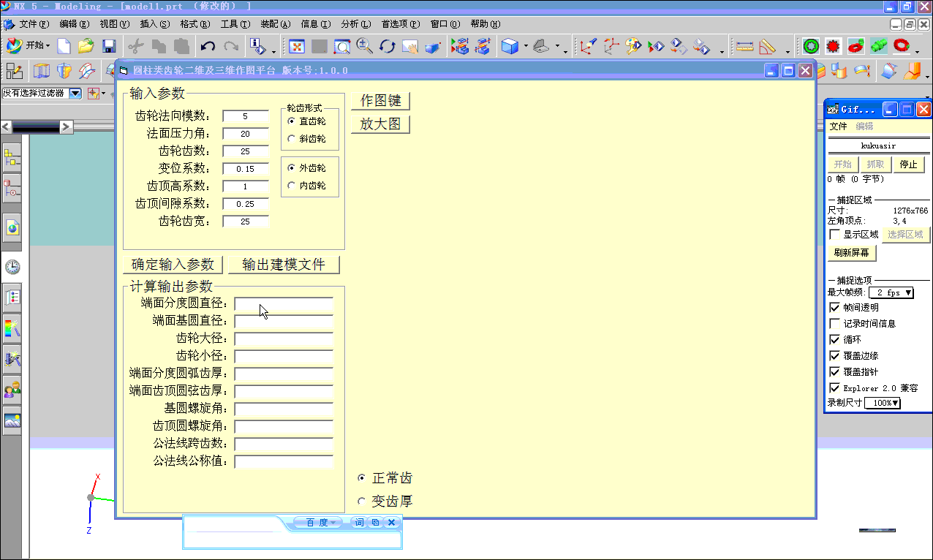The width and height of the screenshot is (933, 560).
Task: Click the 端面分度圆直径 output field
Action: (284, 303)
